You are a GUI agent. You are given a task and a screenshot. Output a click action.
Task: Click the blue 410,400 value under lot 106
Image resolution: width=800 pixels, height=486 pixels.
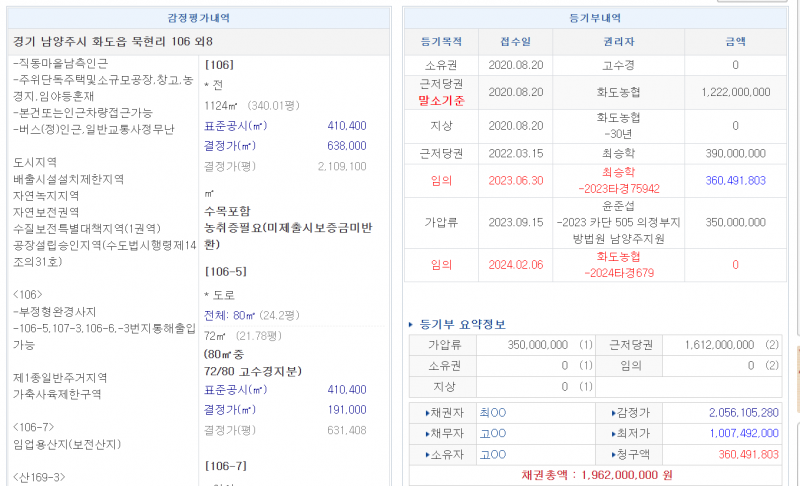coord(347,126)
